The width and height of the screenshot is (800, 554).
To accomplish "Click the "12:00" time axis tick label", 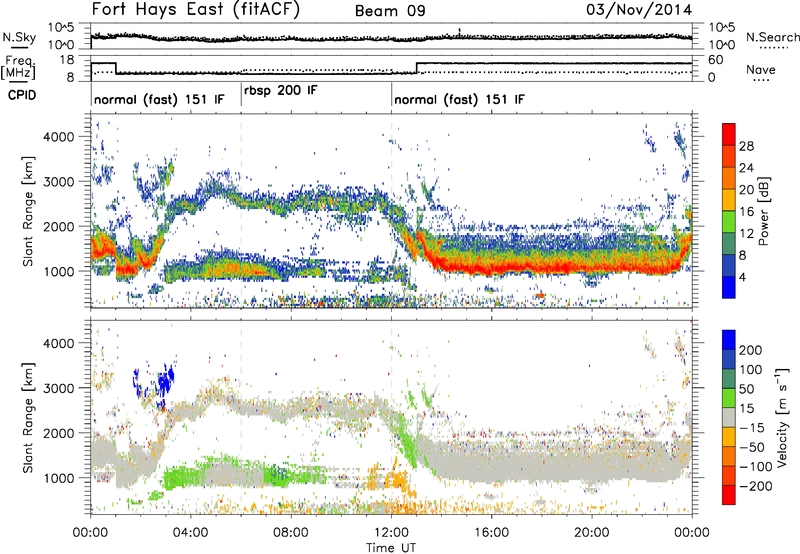I will (x=391, y=533).
